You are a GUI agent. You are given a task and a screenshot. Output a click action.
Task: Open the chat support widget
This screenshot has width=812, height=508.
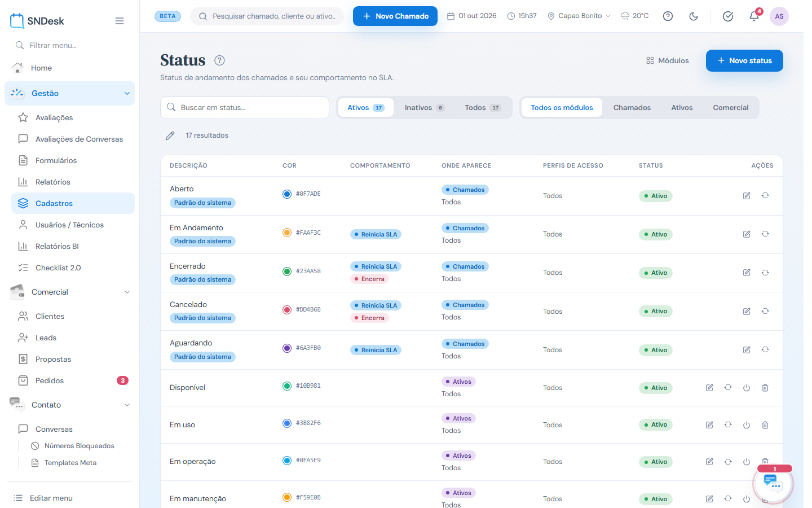tap(773, 484)
